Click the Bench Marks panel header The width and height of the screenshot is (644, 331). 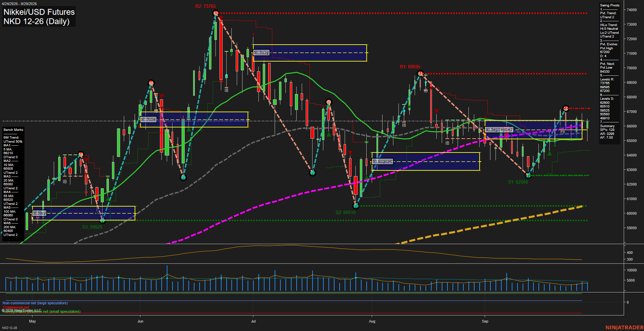[13, 130]
